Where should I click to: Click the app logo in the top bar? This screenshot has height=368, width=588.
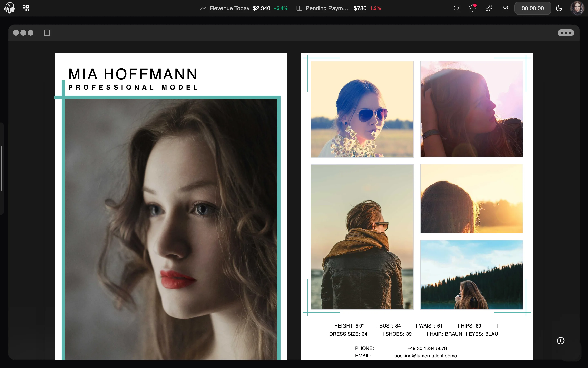coord(10,8)
